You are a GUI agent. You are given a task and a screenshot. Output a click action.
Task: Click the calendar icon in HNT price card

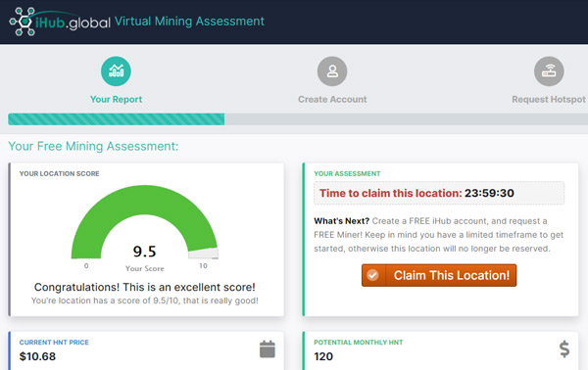(268, 349)
